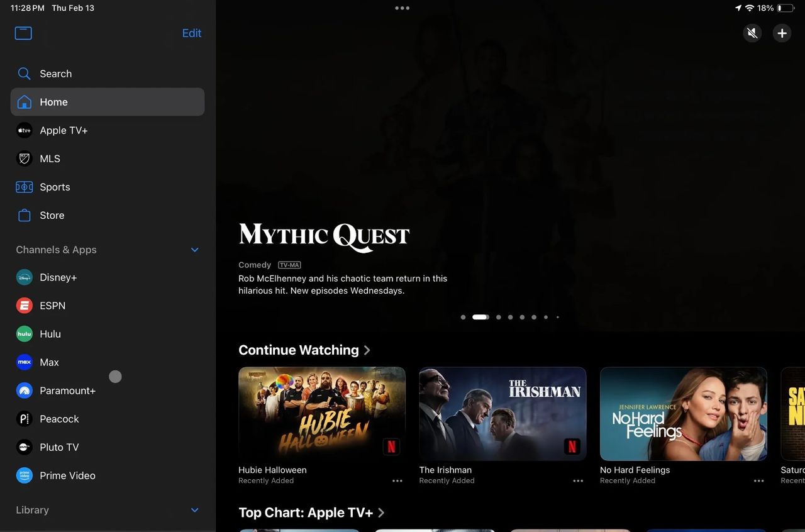Collapse the Channels & Apps section
Screen dimensions: 805x532
pos(194,250)
